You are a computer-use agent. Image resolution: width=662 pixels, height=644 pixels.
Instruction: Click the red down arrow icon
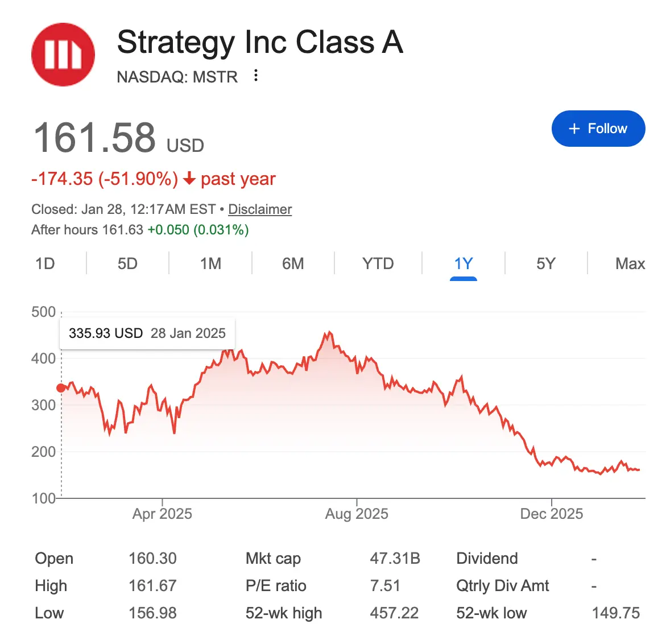coord(189,179)
